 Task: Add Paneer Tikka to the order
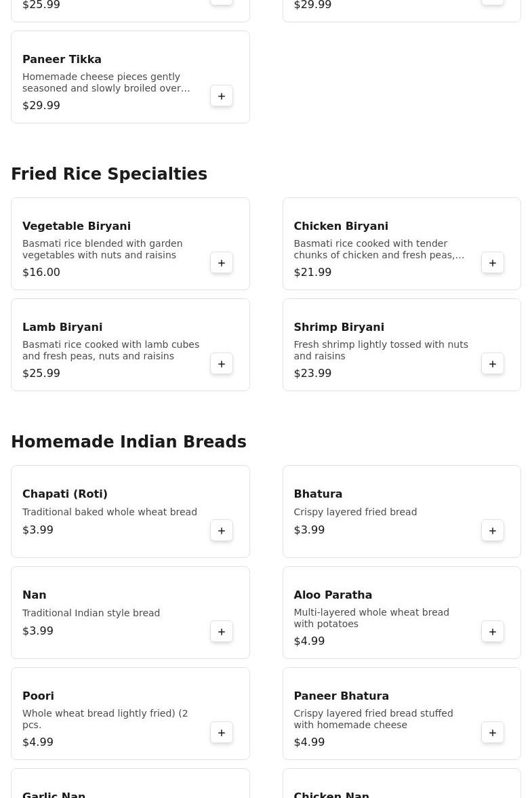[222, 96]
